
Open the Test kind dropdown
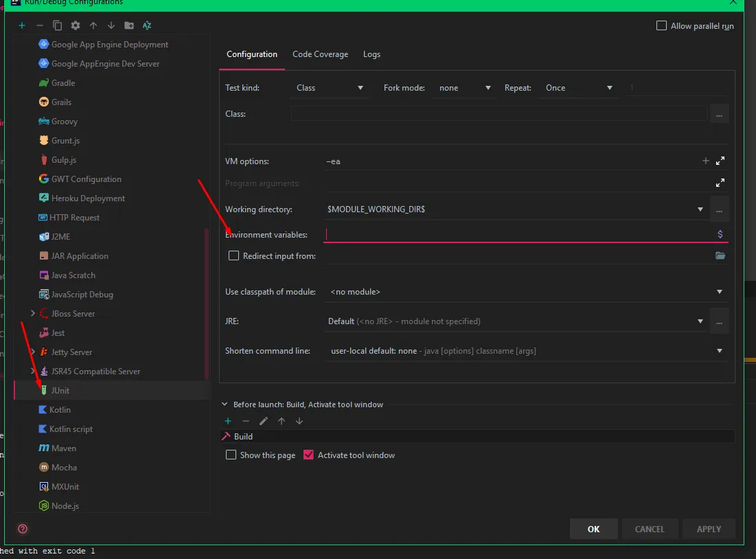(x=330, y=88)
